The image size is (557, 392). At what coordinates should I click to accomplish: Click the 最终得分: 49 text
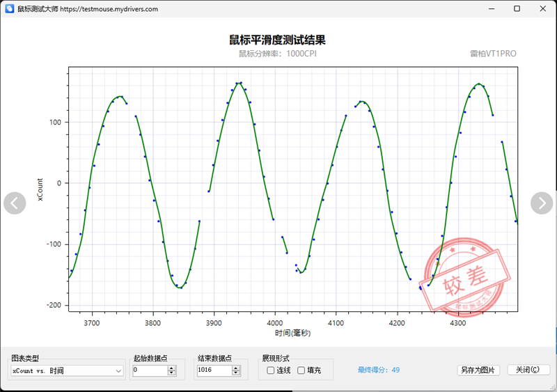(x=379, y=370)
